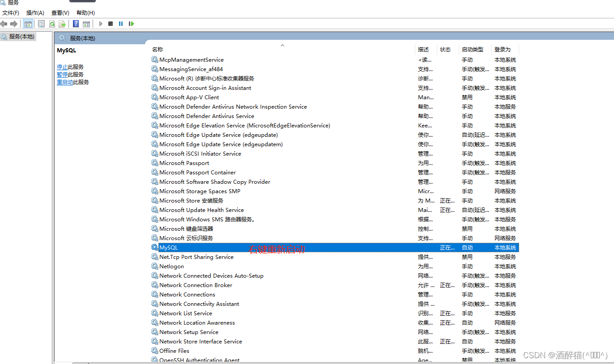Click the Start Service play icon
Image resolution: width=614 pixels, height=364 pixels.
[101, 24]
